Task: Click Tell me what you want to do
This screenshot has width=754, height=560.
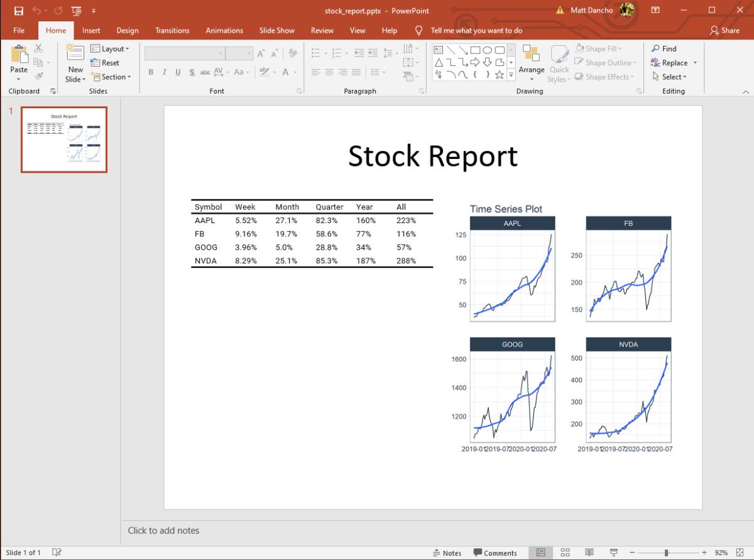Action: point(476,30)
